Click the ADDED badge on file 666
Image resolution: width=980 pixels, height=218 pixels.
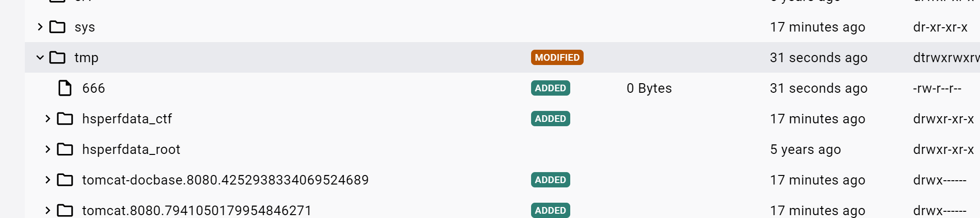550,88
